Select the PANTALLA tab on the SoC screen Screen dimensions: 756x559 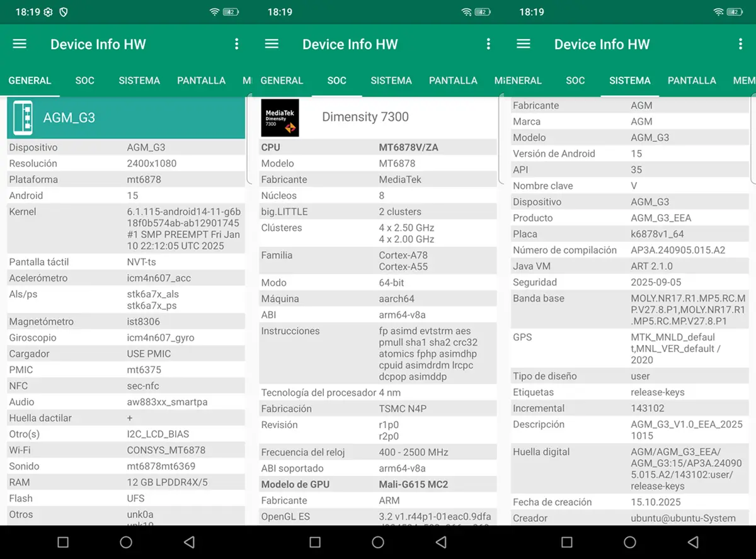coord(453,81)
